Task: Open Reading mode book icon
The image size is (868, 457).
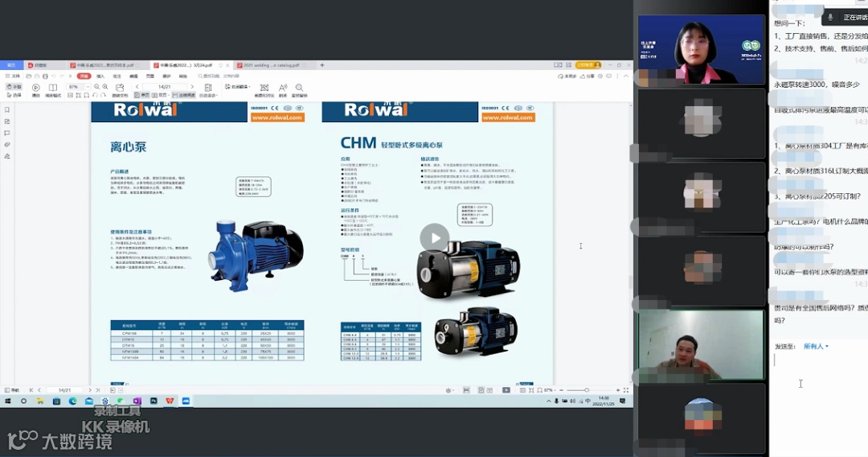Action: tap(52, 88)
